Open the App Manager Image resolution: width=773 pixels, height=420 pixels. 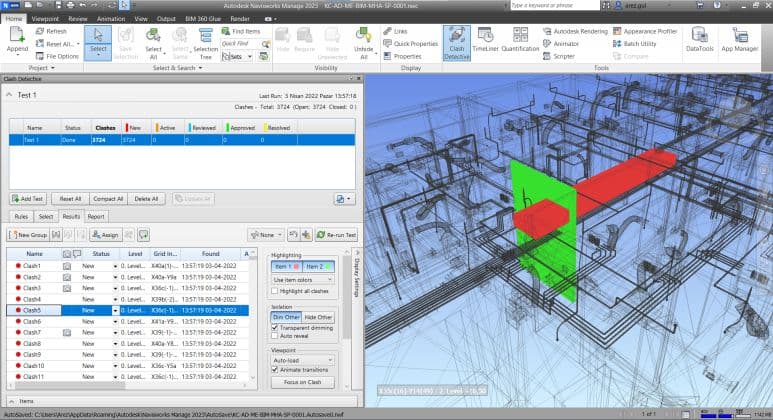click(x=739, y=39)
